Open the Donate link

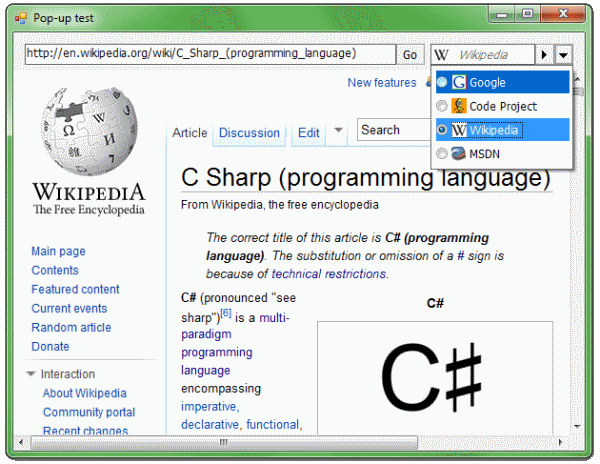50,347
